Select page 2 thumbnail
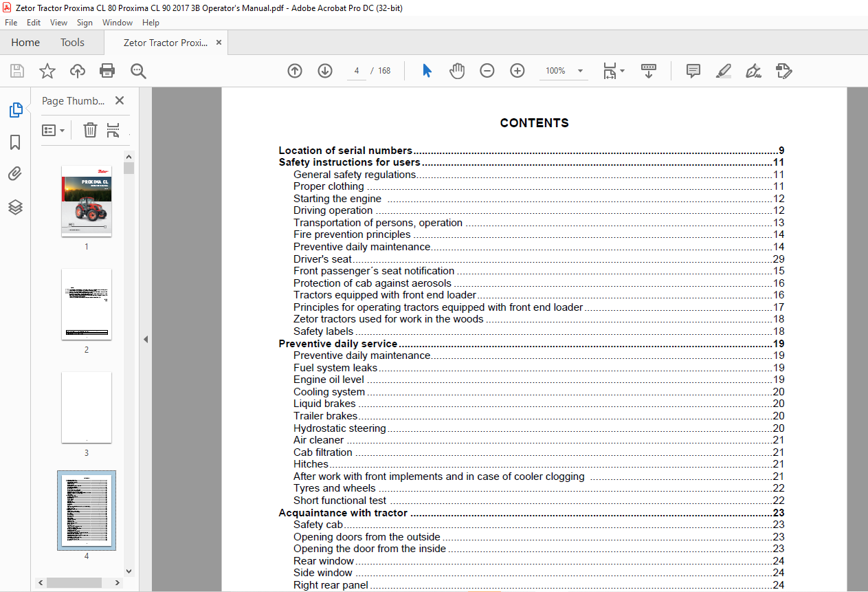Image resolution: width=868 pixels, height=592 pixels. click(x=87, y=305)
